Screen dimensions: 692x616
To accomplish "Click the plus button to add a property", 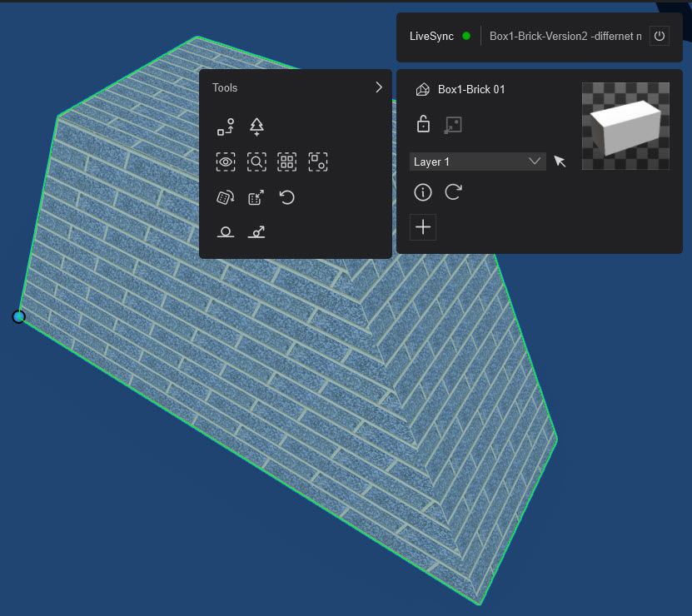I will pyautogui.click(x=422, y=226).
